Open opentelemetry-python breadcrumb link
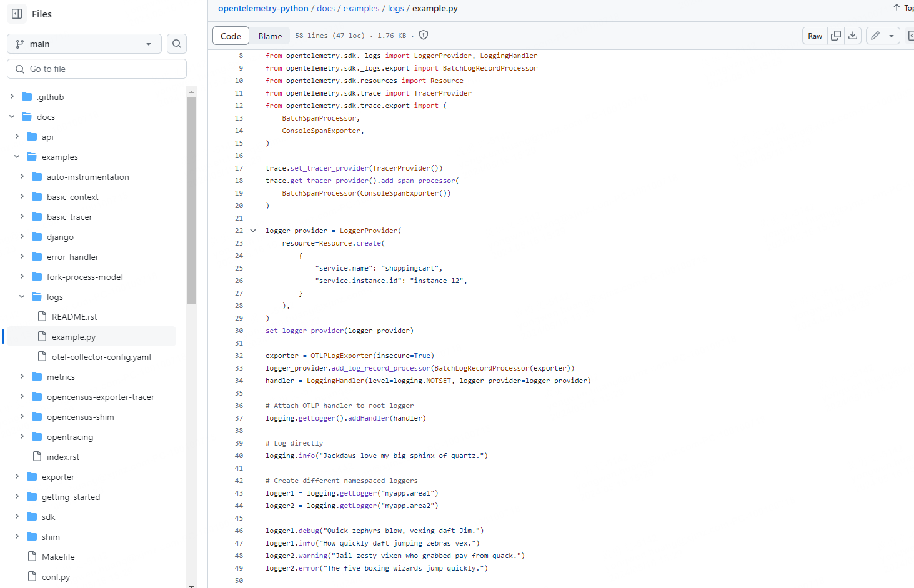 pos(263,8)
